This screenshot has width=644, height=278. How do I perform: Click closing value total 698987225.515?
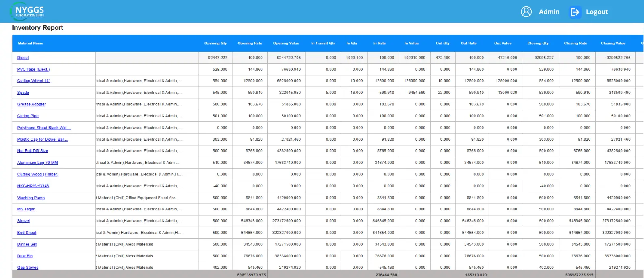[x=579, y=275]
